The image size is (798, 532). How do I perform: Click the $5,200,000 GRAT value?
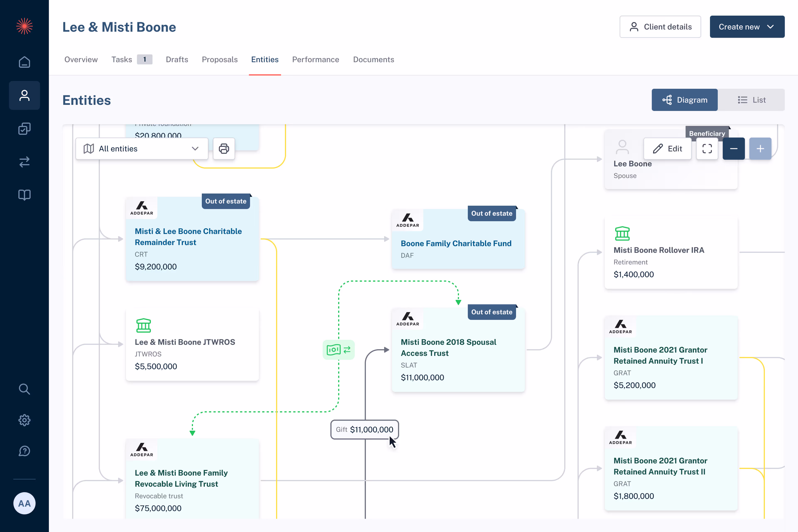(634, 385)
